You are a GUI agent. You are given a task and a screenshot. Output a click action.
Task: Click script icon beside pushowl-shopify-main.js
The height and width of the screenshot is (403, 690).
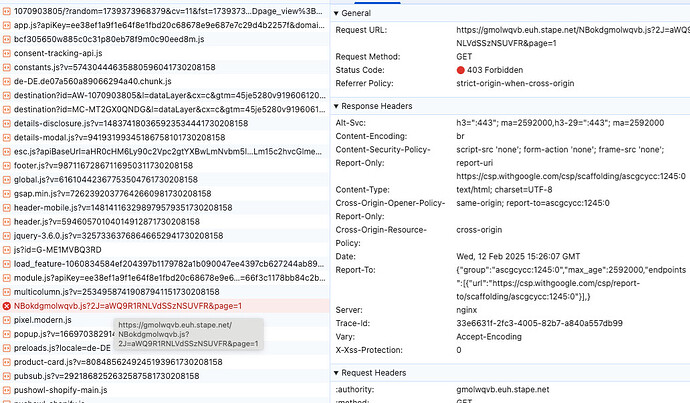tap(7, 390)
